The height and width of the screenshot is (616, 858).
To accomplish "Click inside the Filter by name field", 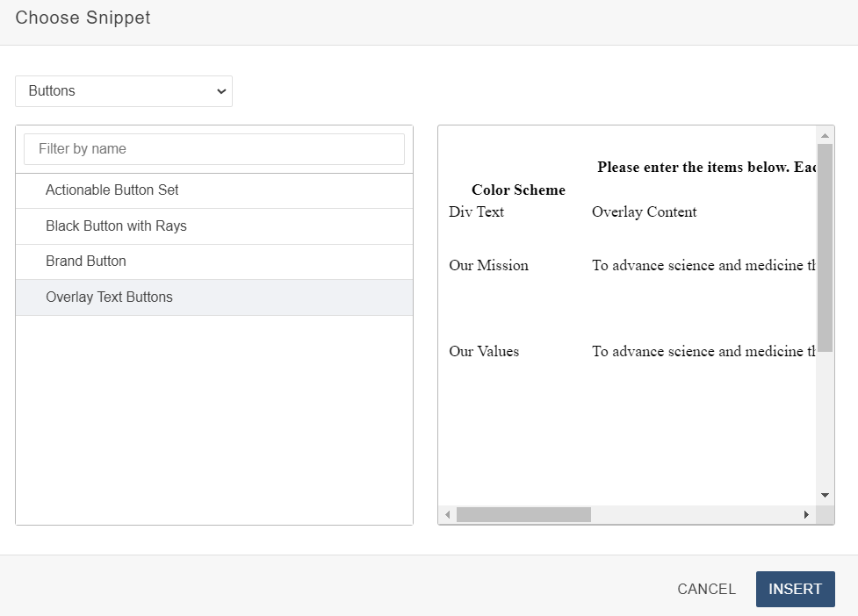I will click(213, 149).
